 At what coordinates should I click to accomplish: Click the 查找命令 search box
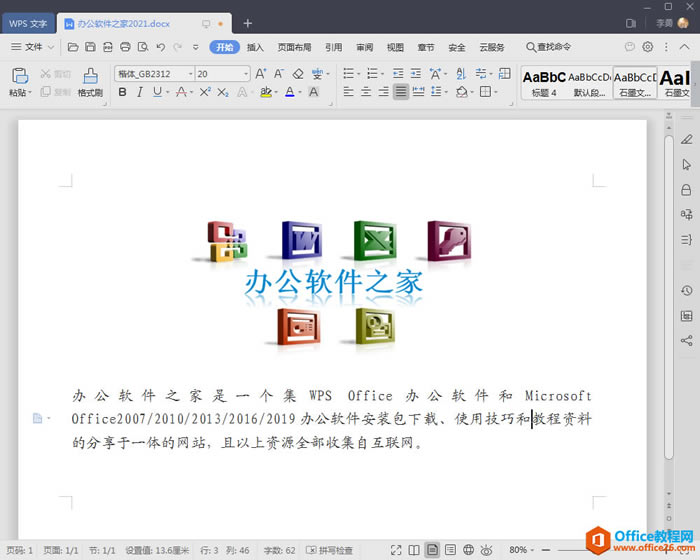coord(549,46)
